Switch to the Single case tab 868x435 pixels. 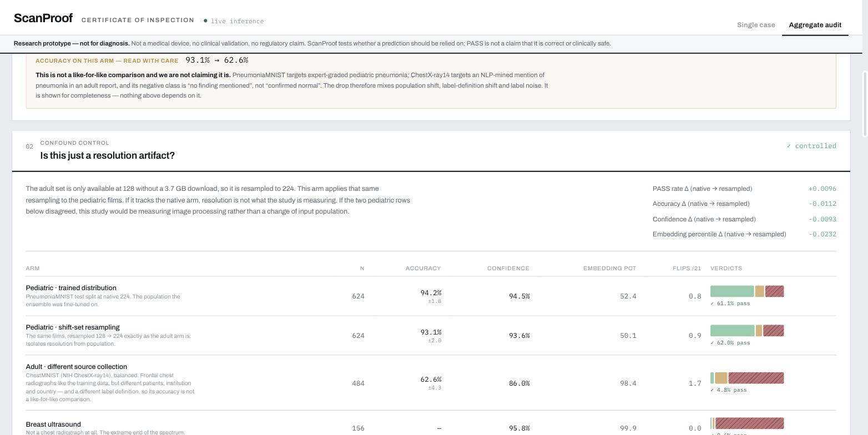click(x=756, y=25)
